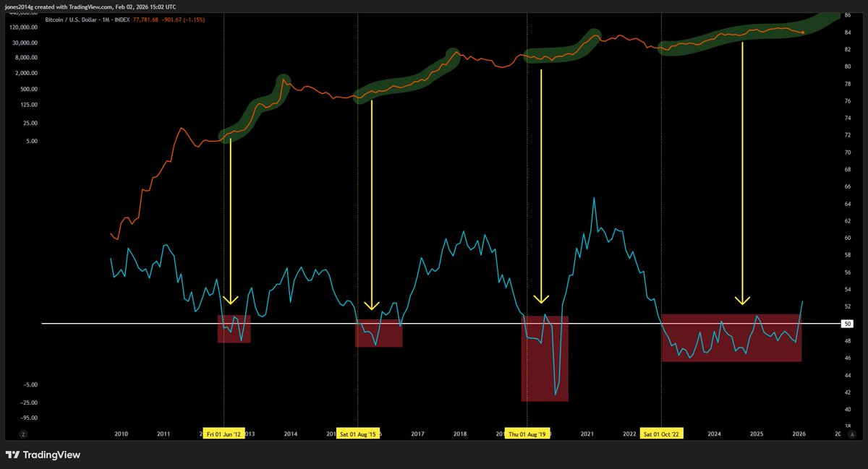
Task: Click the 2022 year on the time axis
Action: click(x=629, y=434)
